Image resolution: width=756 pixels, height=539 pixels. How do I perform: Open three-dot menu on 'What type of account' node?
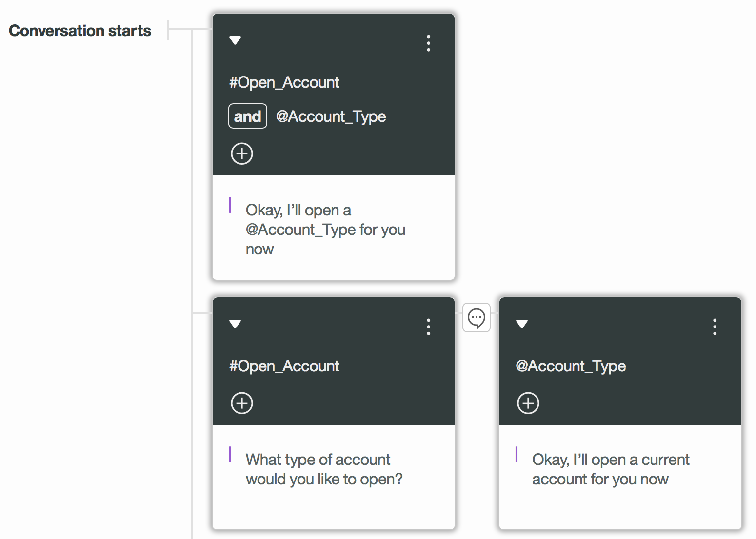[x=428, y=327]
